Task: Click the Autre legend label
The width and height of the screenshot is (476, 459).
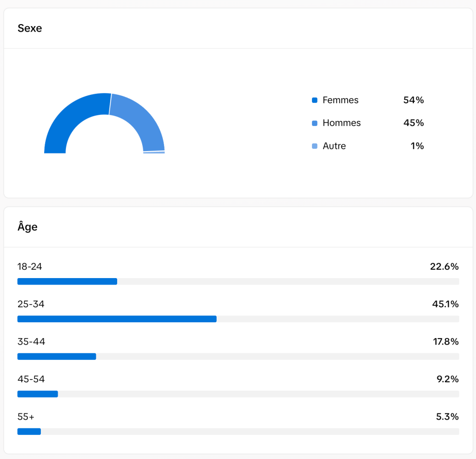Action: pyautogui.click(x=334, y=146)
